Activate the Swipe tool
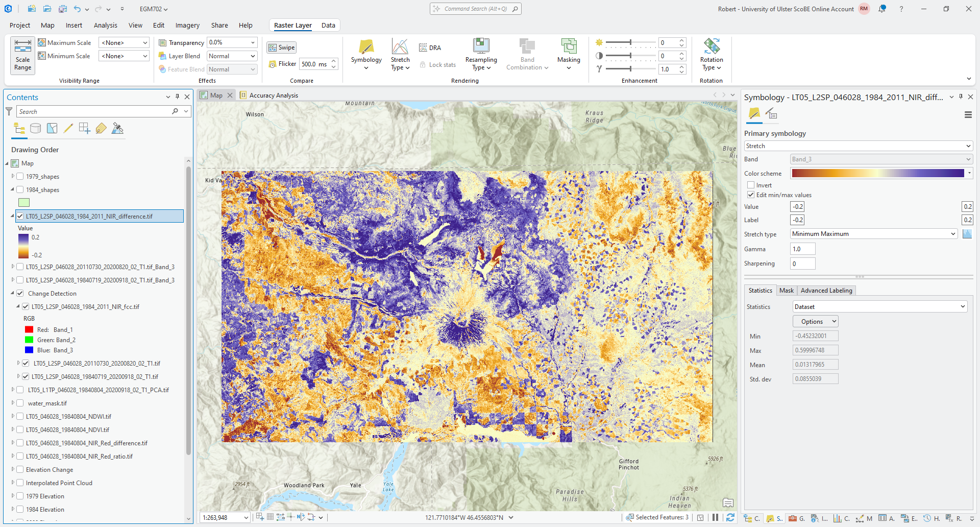Screen dimensions: 980x527 coord(282,47)
